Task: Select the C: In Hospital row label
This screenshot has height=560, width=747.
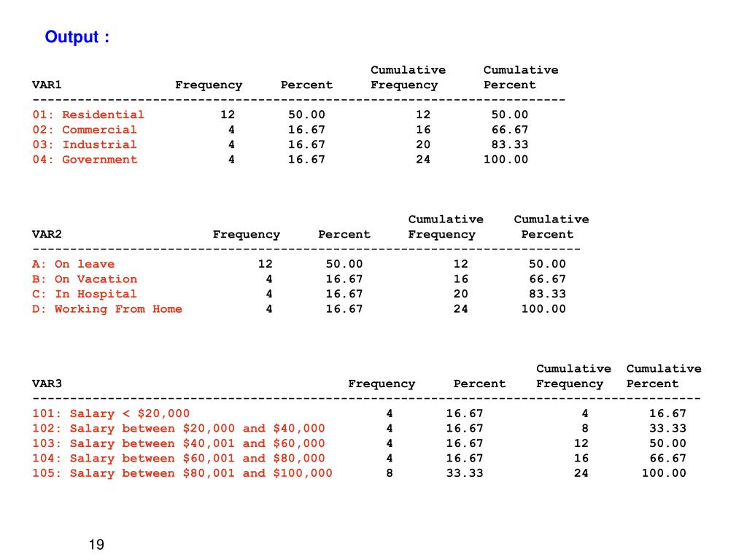Action: pos(85,294)
